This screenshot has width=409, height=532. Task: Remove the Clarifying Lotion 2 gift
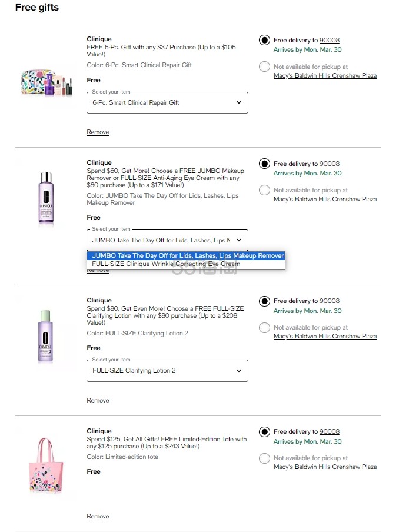pyautogui.click(x=98, y=401)
